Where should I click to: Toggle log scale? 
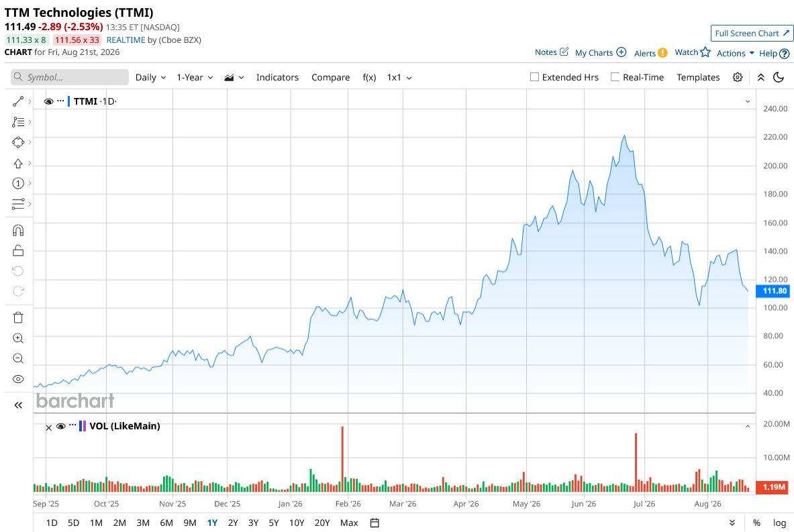coord(779,523)
